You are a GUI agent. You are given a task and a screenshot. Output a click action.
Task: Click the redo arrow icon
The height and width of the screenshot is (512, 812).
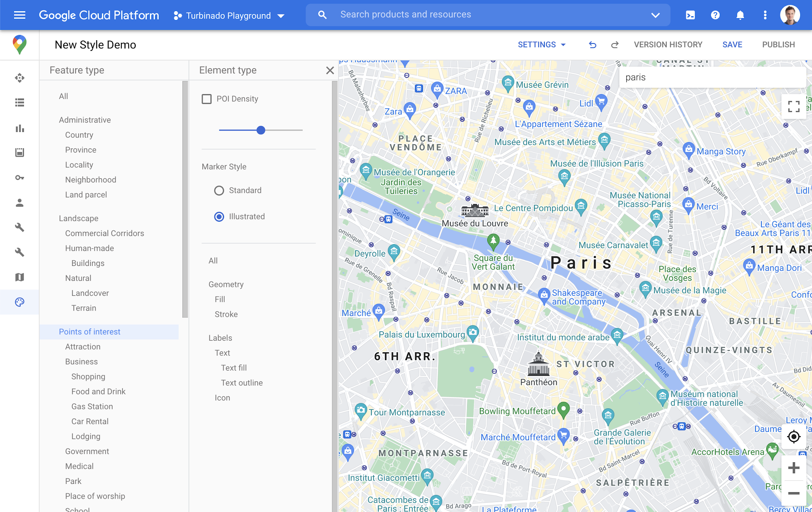[x=614, y=44]
